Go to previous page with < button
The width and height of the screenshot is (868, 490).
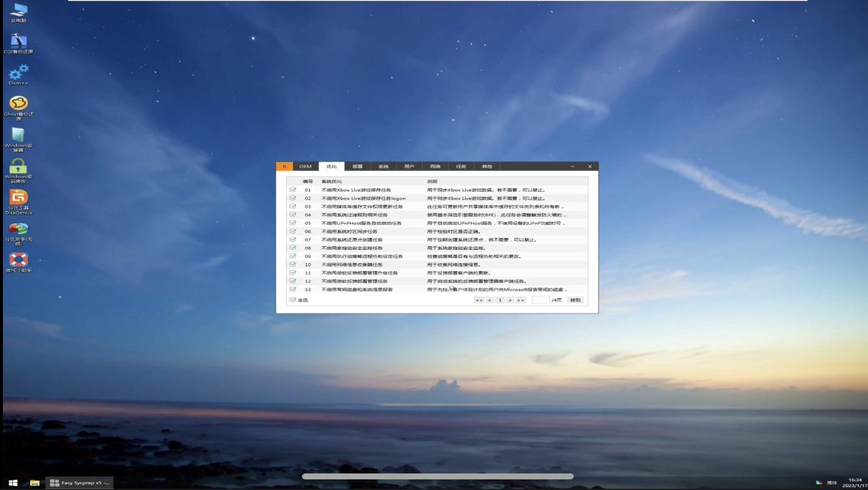pos(489,300)
